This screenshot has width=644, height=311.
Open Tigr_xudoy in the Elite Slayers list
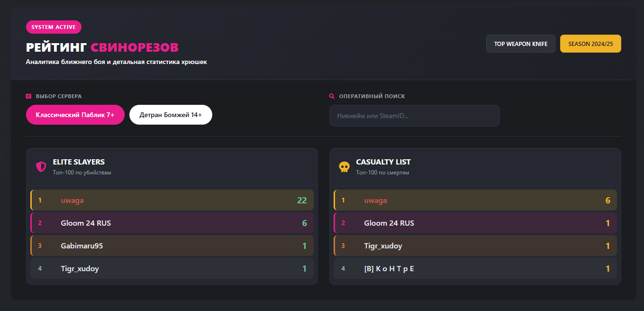[80, 268]
